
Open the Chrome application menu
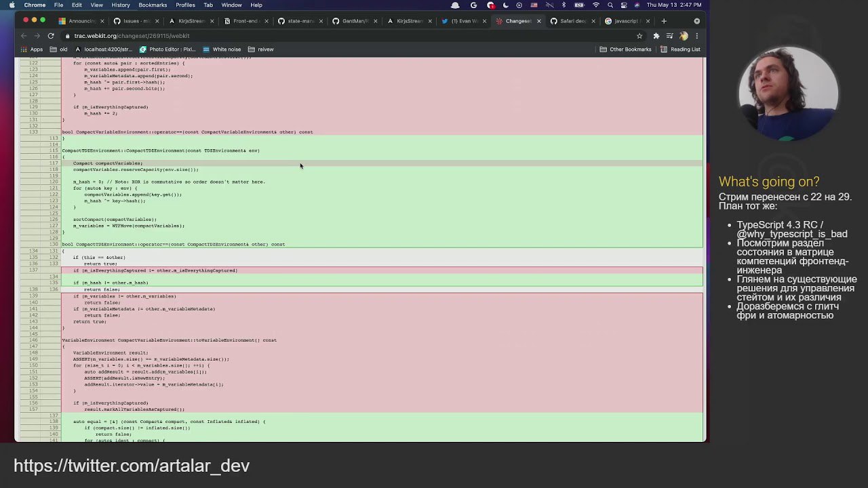(35, 5)
